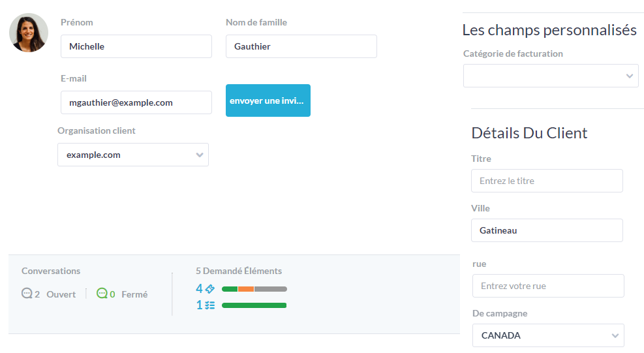Click the rue street input field
644x353 pixels.
pos(548,286)
